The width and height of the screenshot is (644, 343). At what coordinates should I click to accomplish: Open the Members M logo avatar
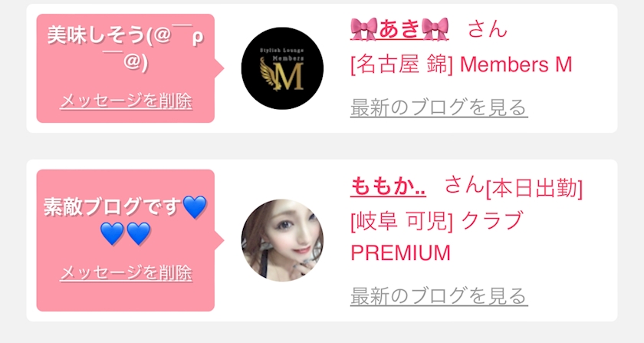[282, 68]
